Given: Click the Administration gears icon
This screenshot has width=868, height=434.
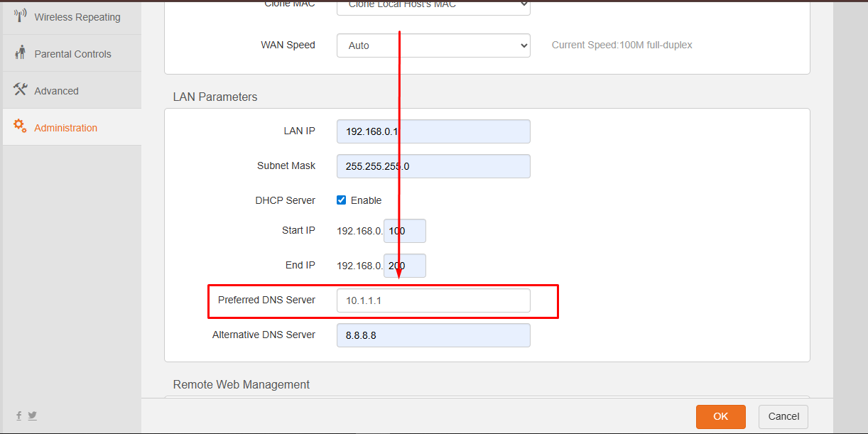Looking at the screenshot, I should 20,126.
